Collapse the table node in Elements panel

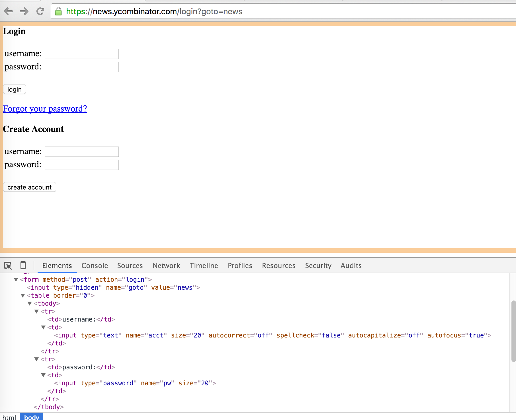pyautogui.click(x=23, y=295)
